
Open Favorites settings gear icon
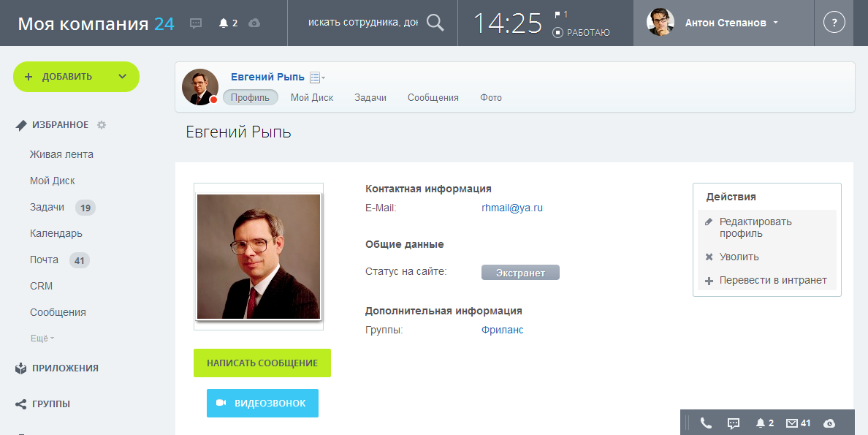102,125
